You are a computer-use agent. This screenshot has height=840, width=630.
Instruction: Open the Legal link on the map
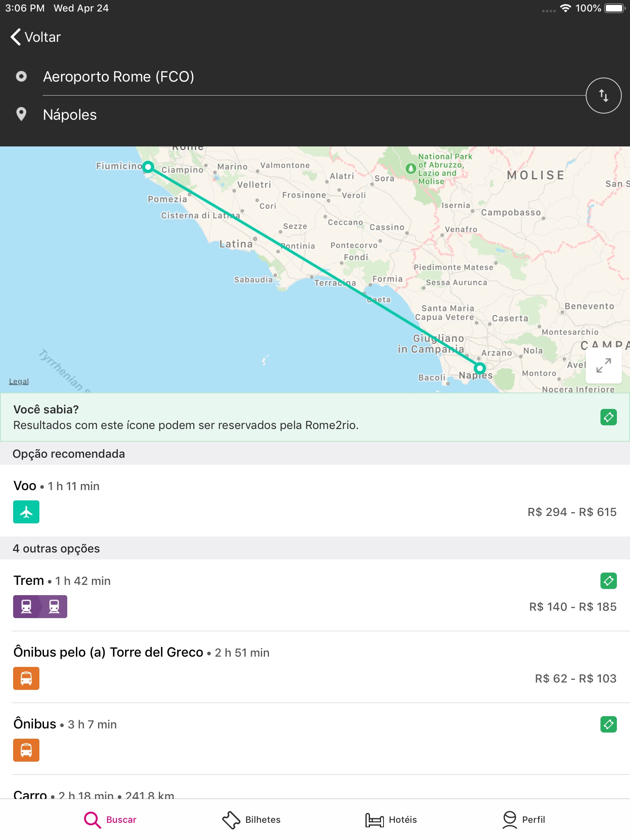[19, 381]
